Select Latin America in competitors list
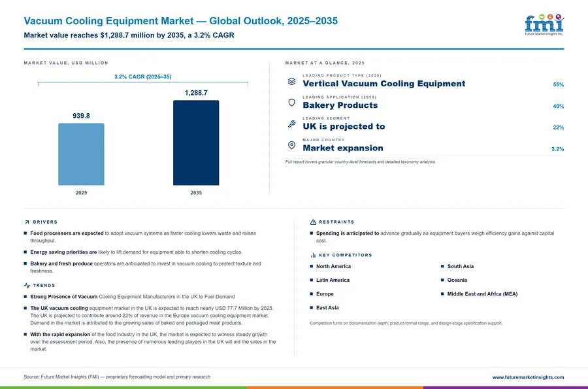This screenshot has height=389, width=588. pyautogui.click(x=333, y=280)
